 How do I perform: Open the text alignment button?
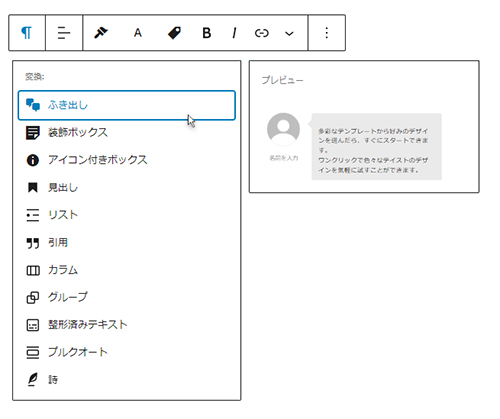(64, 33)
